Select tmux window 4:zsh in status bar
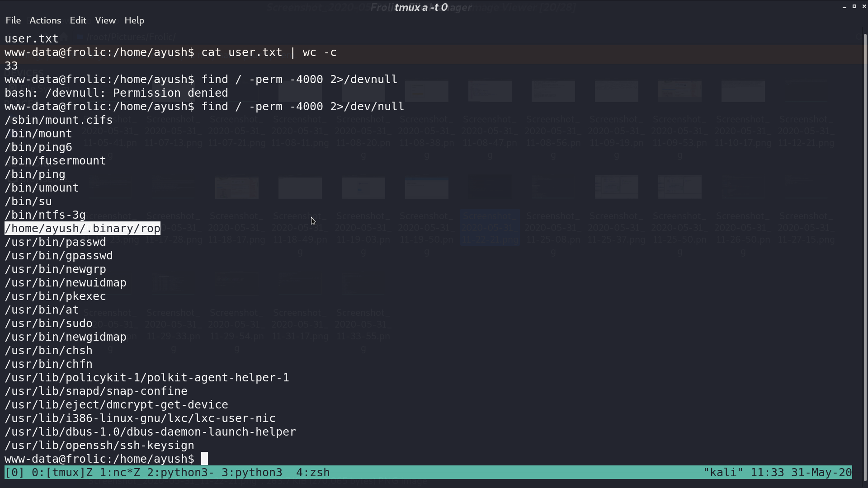The height and width of the screenshot is (488, 868). click(x=313, y=472)
